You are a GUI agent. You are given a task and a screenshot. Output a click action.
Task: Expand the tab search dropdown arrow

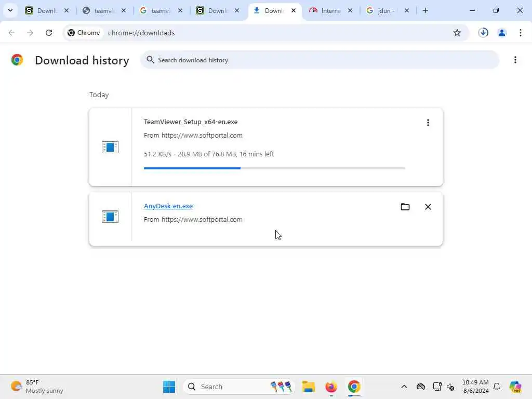[x=10, y=10]
